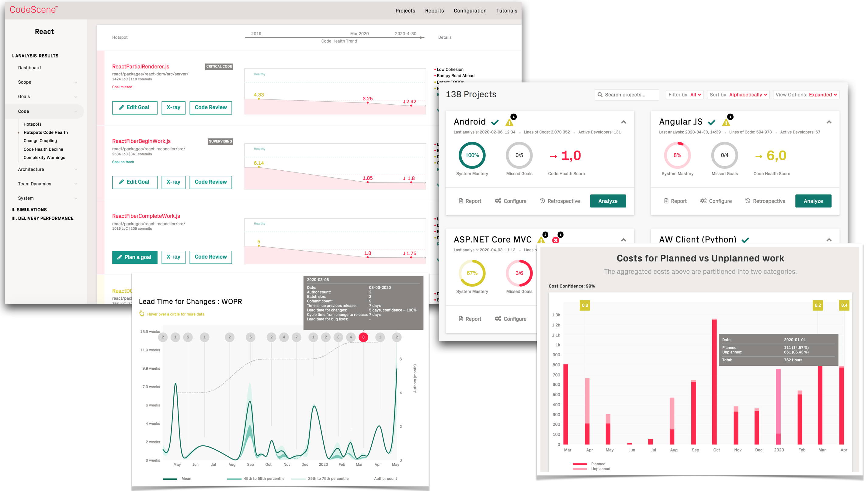Open Retrospective for Angular JS project
Viewport: 868px width, 491px height.
[765, 201]
